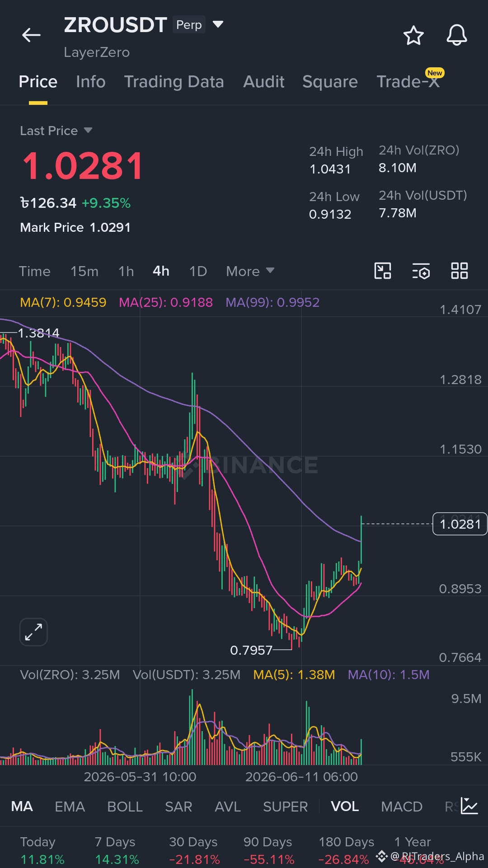The height and width of the screenshot is (868, 488).
Task: Toggle the VOL sub-indicator
Action: 345,806
